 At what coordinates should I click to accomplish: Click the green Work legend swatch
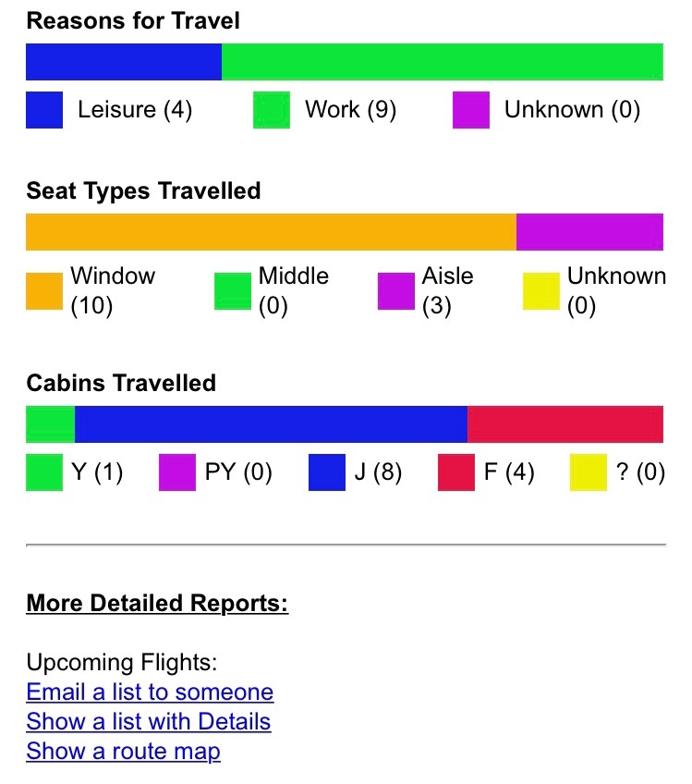272,110
